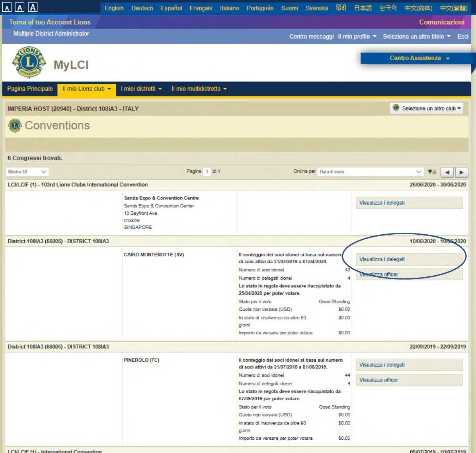The width and height of the screenshot is (476, 453).
Task: Visualizza i delegati for Singapore International Convention
Action: pyautogui.click(x=409, y=203)
